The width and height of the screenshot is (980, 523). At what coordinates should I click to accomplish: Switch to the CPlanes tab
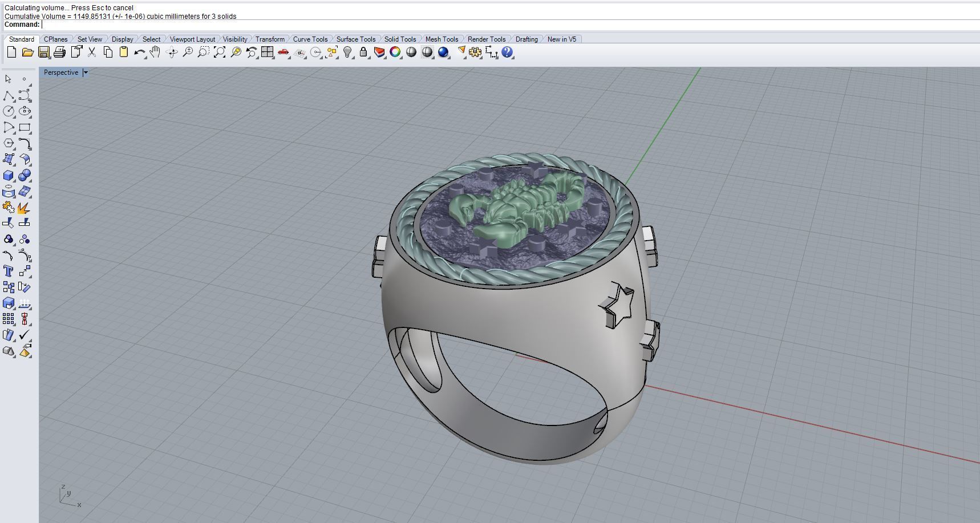pyautogui.click(x=56, y=39)
